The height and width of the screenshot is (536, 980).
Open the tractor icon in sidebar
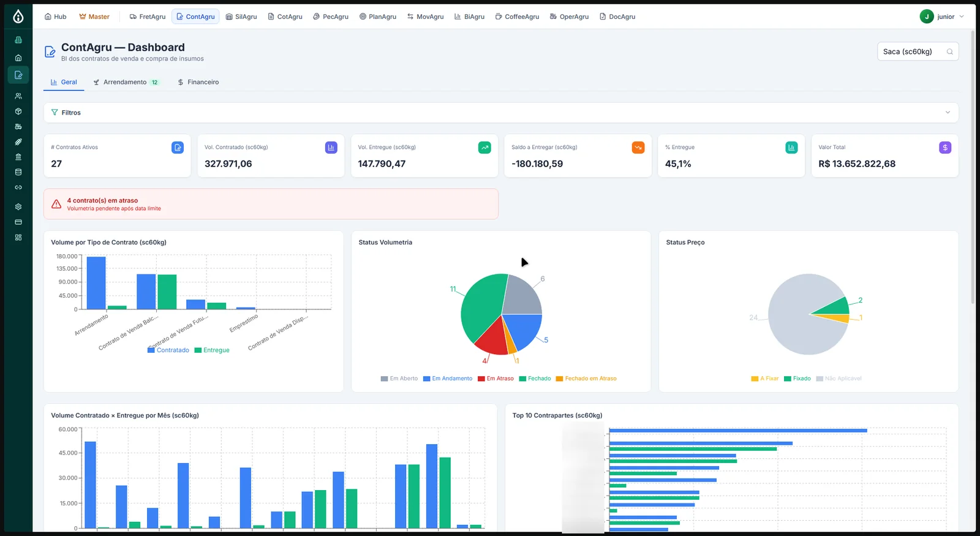coord(18,127)
